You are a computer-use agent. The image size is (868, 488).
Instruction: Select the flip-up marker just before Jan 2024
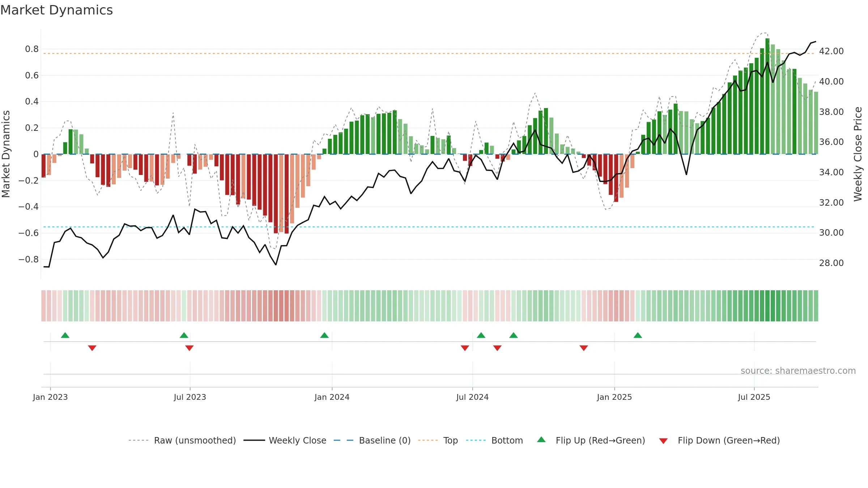(x=324, y=335)
